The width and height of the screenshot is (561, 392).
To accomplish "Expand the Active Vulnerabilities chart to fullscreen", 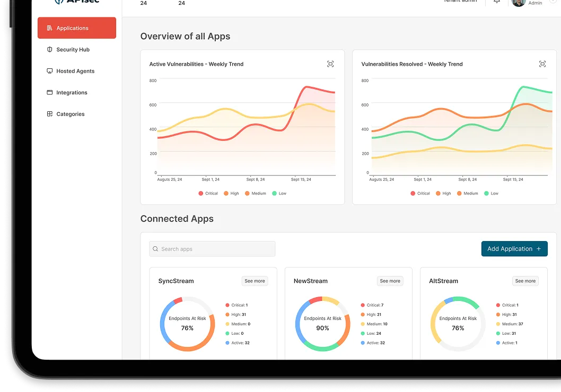I will (330, 64).
